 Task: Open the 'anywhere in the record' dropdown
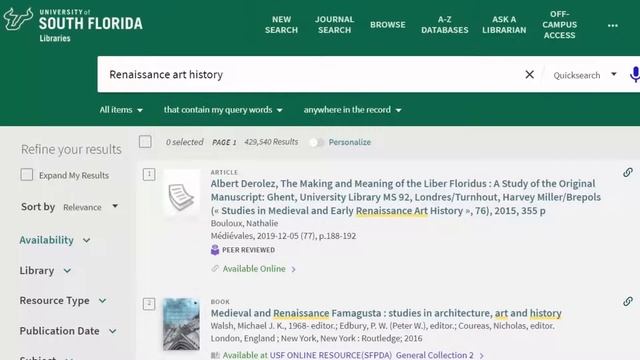(x=353, y=110)
